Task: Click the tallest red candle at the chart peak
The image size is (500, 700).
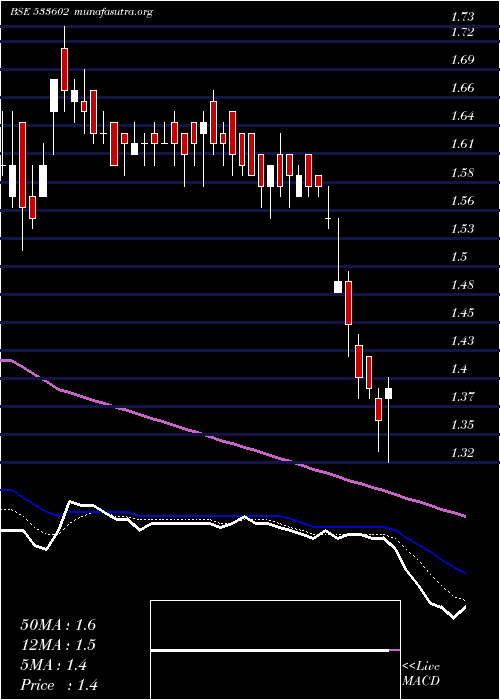Action: 64,69
